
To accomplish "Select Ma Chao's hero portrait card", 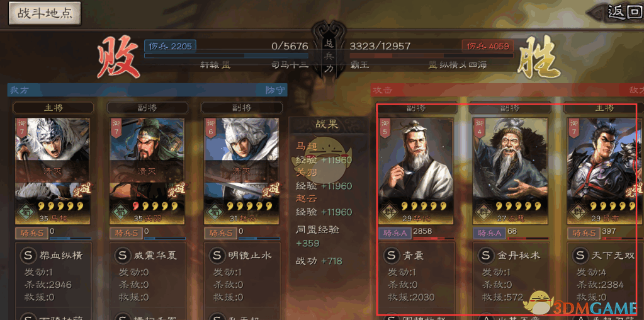I will coord(53,171).
